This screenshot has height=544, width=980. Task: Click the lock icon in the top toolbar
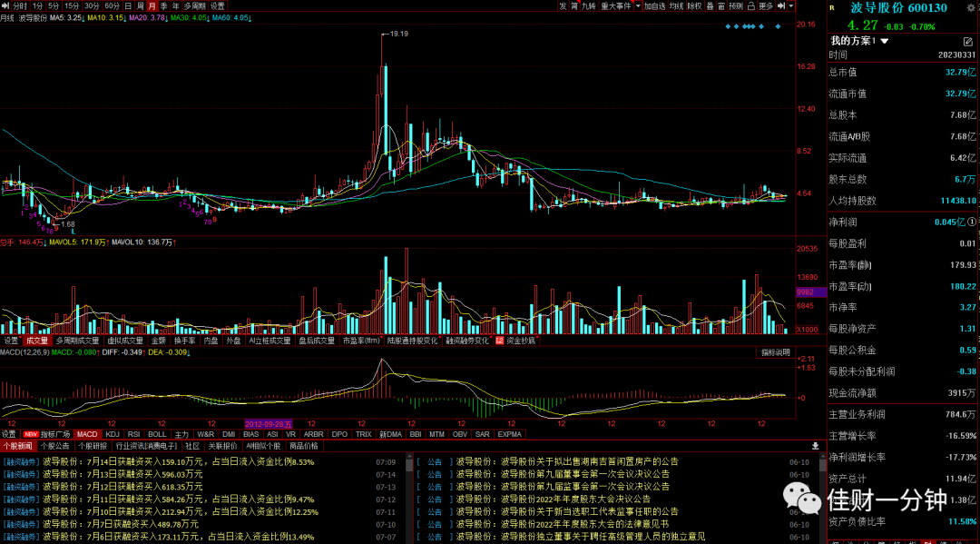coord(750,5)
